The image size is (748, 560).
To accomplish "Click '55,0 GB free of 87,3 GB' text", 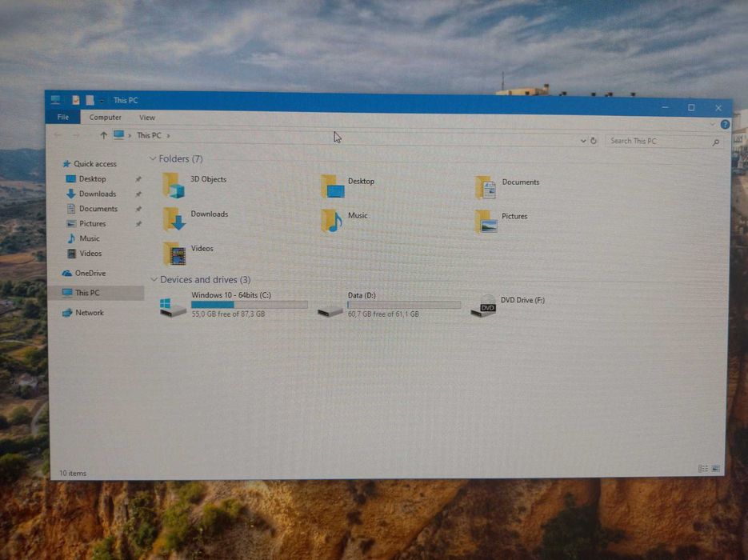I will 229,314.
